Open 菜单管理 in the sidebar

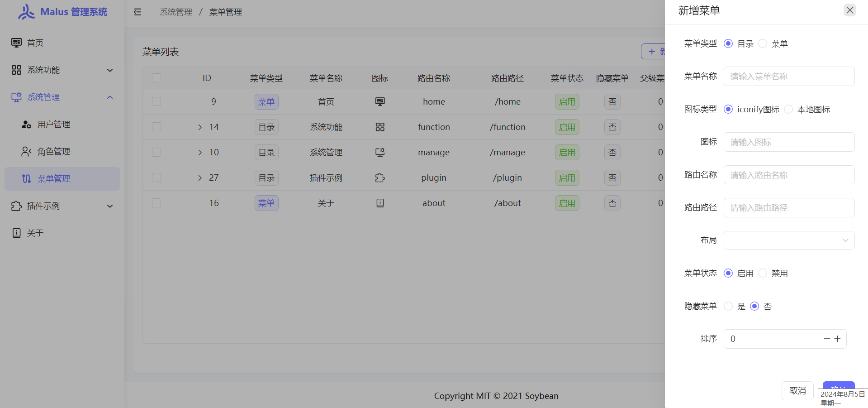click(62, 178)
